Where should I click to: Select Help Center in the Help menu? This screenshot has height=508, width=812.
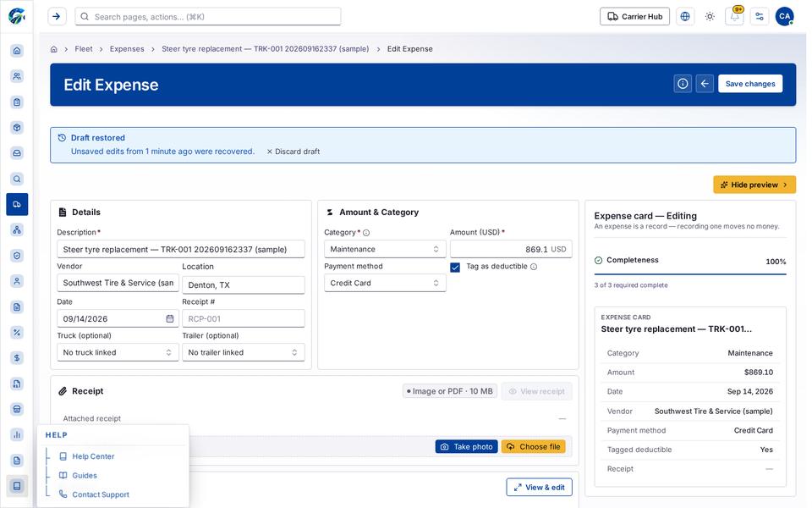tap(93, 456)
